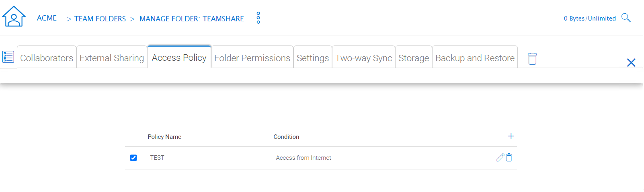
Task: Delete the TEST policy row
Action: point(509,157)
